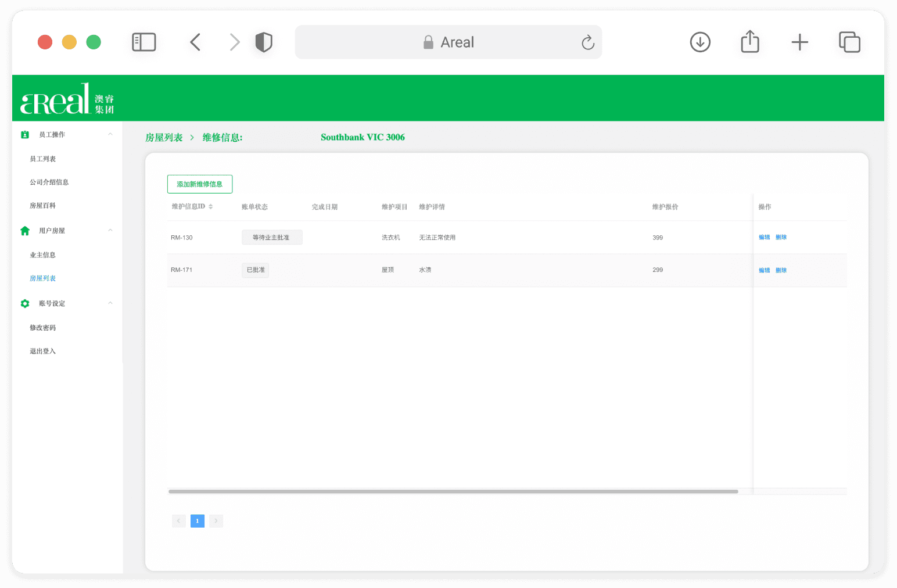Click the table horizontal scrollbar
This screenshot has height=588, width=897.
453,492
